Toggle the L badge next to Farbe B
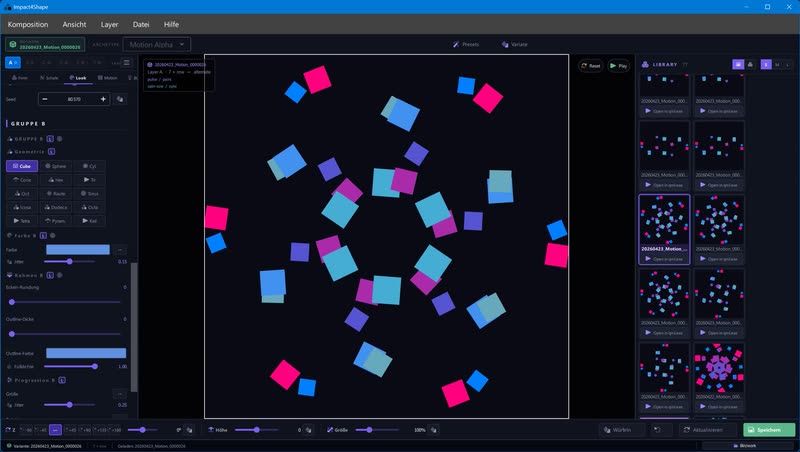Image resolution: width=800 pixels, height=452 pixels. coord(43,235)
